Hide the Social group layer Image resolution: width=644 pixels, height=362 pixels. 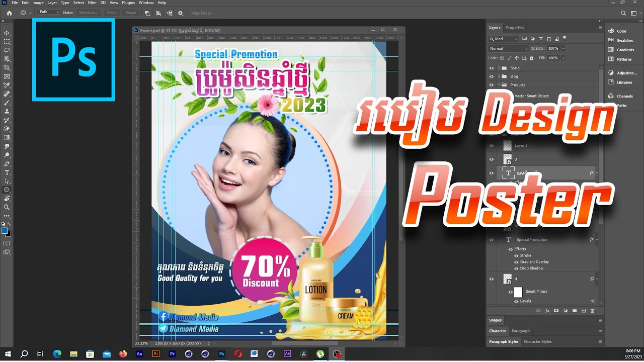click(x=492, y=68)
